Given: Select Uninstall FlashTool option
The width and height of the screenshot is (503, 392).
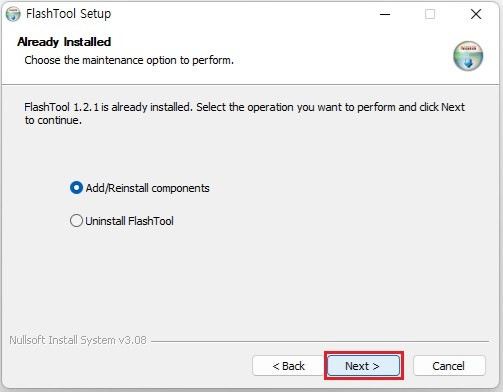Looking at the screenshot, I should 122,221.
